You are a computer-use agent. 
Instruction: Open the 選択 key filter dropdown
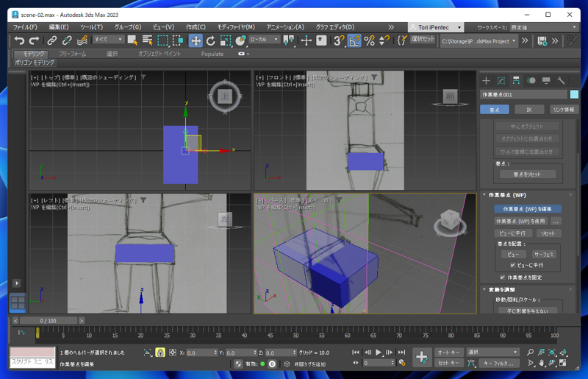tap(492, 352)
